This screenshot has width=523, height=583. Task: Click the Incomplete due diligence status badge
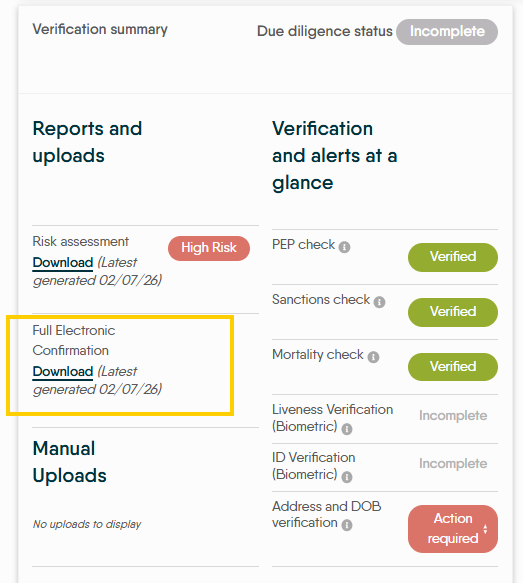pyautogui.click(x=447, y=32)
